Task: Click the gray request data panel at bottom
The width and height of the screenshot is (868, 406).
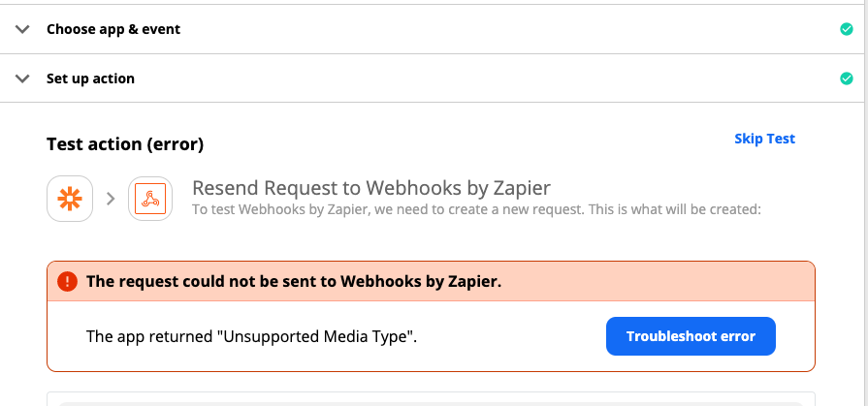Action: click(431, 399)
